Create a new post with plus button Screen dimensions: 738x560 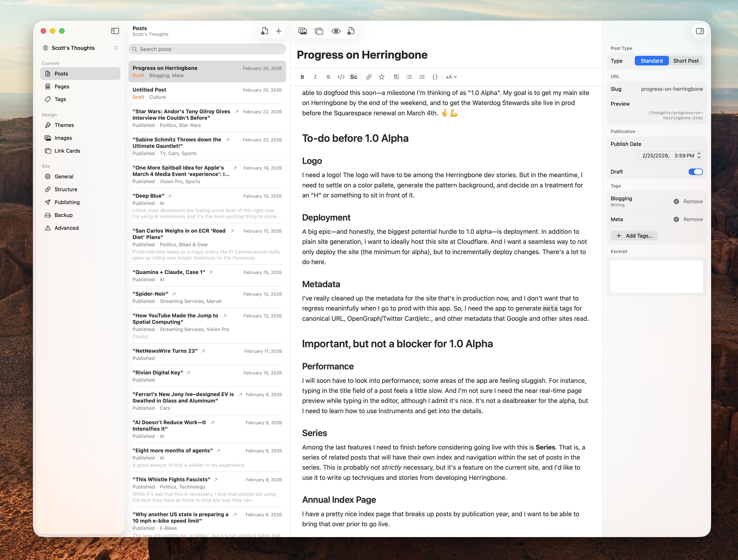(x=279, y=31)
